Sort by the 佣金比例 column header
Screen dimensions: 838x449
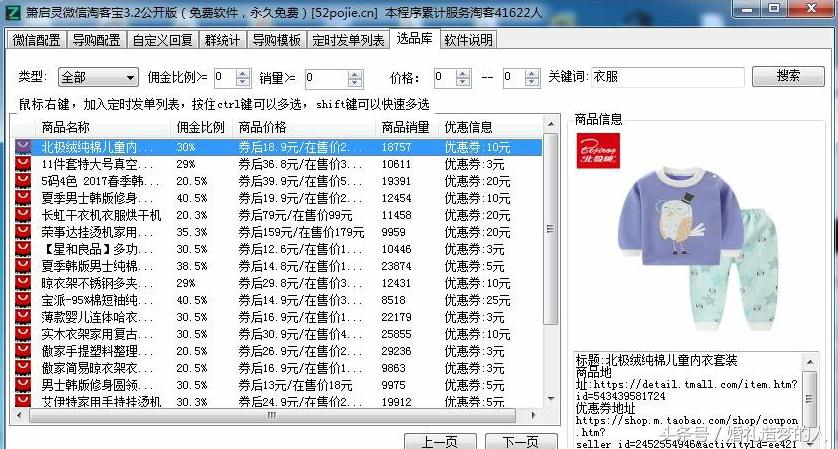tap(202, 128)
